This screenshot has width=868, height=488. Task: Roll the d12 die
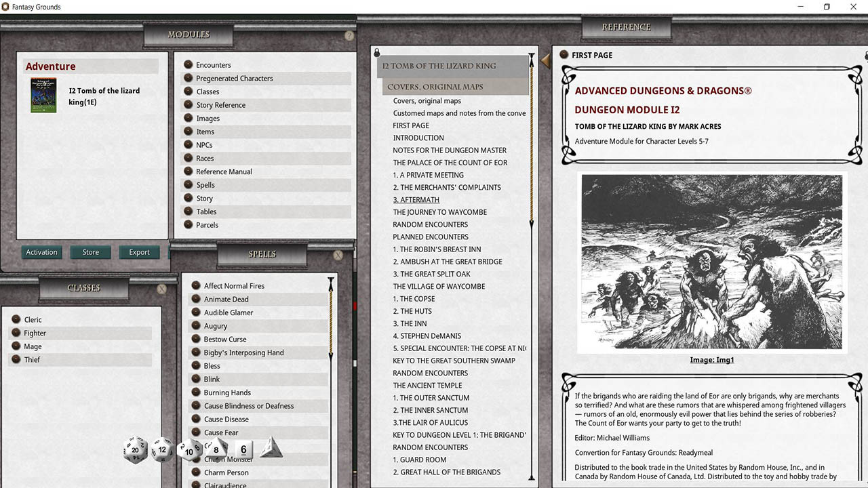click(161, 449)
